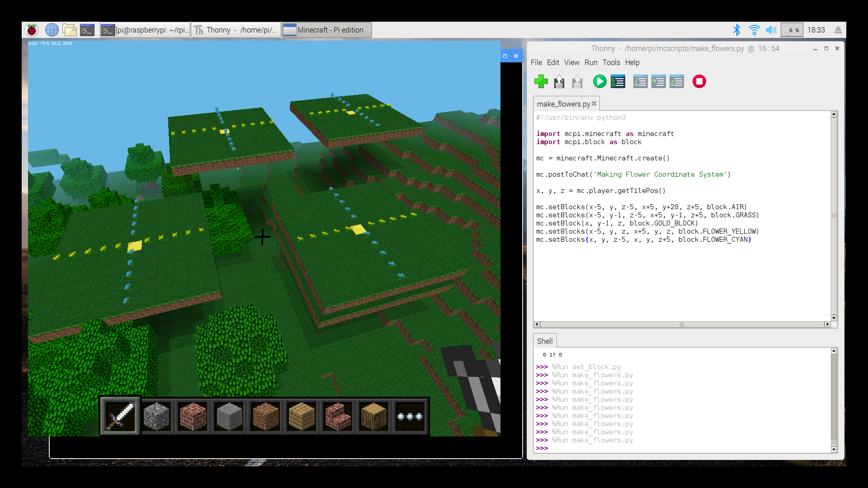This screenshot has height=488, width=868.
Task: Click the Step out debug icon
Action: [x=677, y=82]
